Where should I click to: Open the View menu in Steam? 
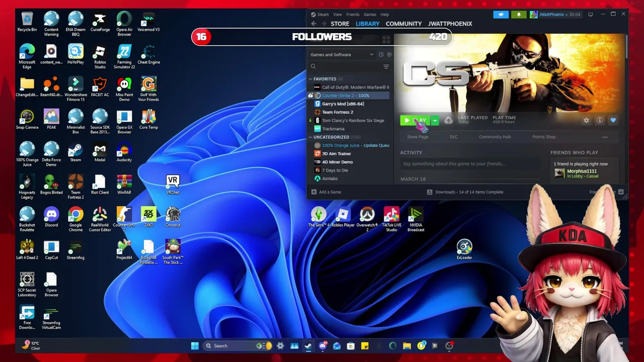pos(338,14)
